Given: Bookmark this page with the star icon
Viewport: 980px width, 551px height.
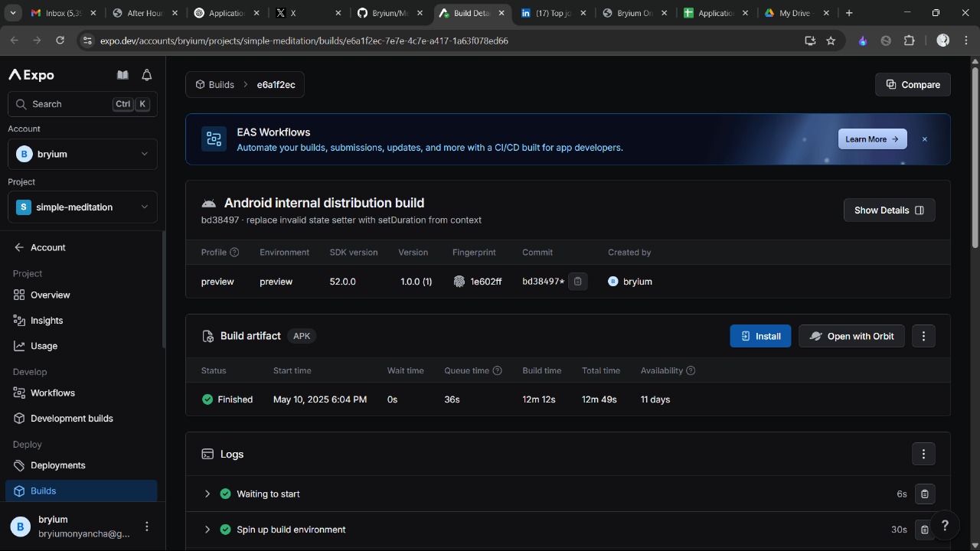Looking at the screenshot, I should coord(831,41).
